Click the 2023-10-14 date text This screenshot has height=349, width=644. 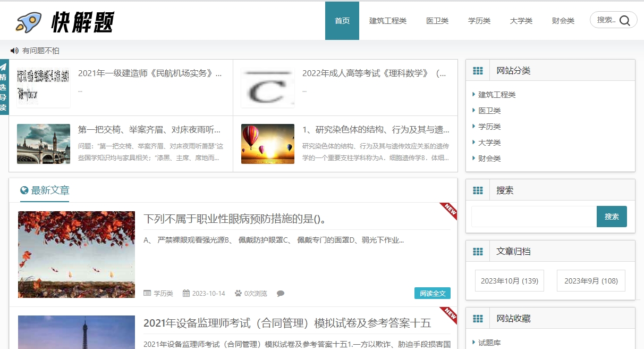click(x=209, y=294)
